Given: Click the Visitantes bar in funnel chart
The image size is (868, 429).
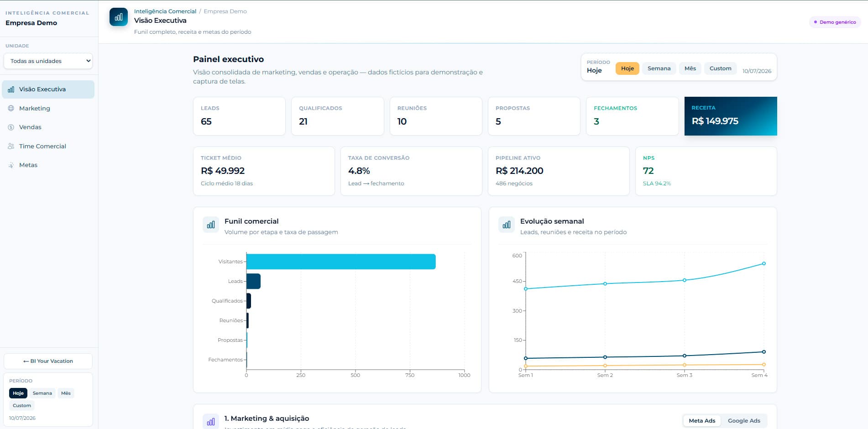Looking at the screenshot, I should pos(341,262).
